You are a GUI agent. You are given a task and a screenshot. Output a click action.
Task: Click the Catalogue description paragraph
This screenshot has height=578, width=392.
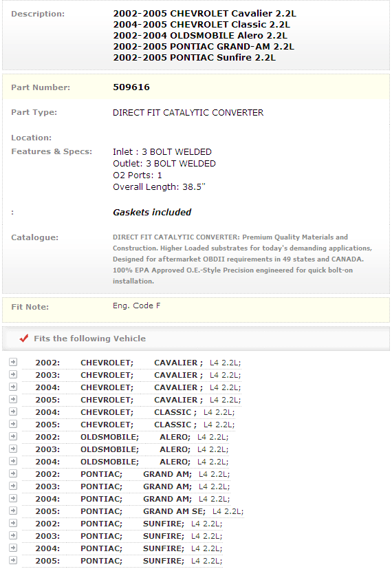click(242, 259)
